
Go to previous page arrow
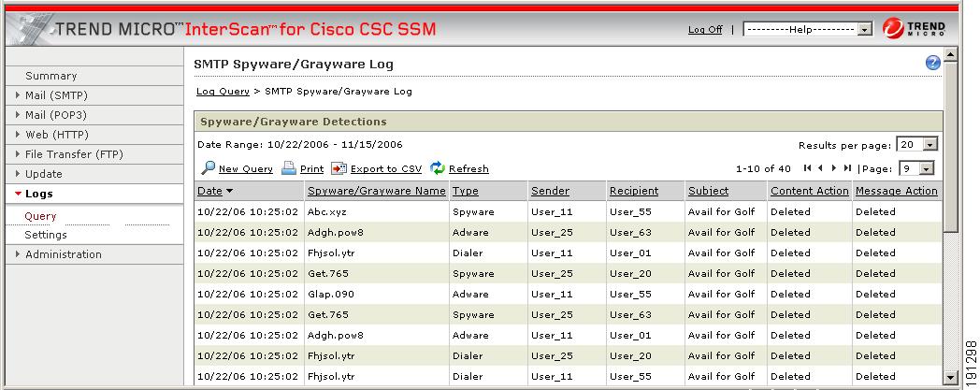(x=820, y=168)
